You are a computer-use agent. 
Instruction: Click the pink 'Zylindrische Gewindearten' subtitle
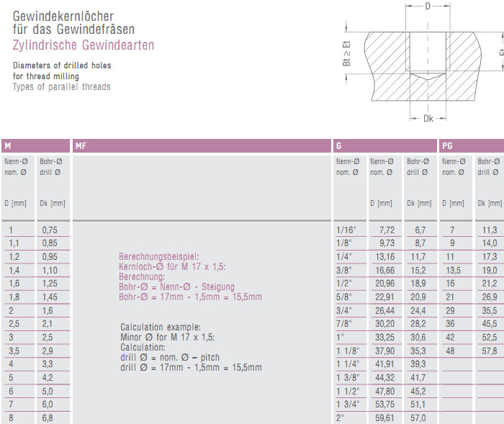[84, 45]
